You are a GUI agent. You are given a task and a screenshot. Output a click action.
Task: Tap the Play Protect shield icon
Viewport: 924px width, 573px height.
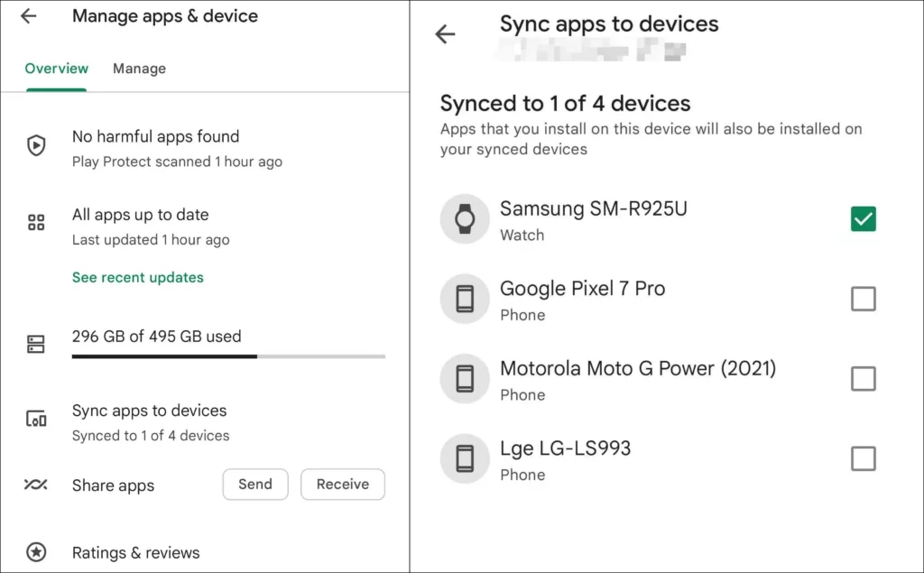click(x=36, y=145)
